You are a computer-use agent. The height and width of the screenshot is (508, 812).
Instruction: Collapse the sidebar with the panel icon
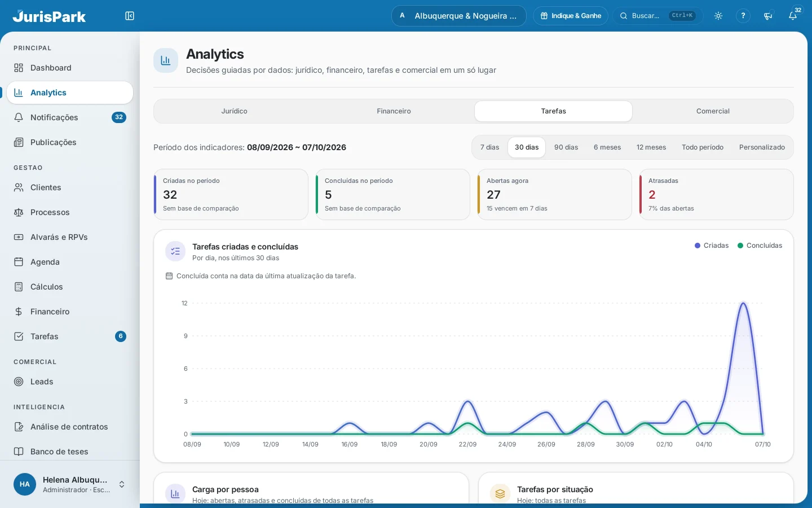(130, 16)
